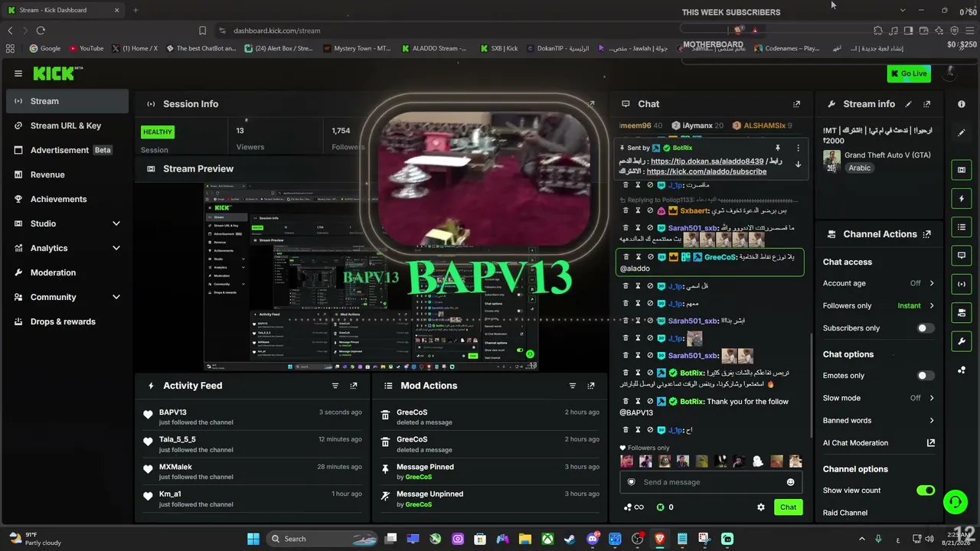Open the Codenames bookmark
The width and height of the screenshot is (980, 551).
(x=786, y=48)
